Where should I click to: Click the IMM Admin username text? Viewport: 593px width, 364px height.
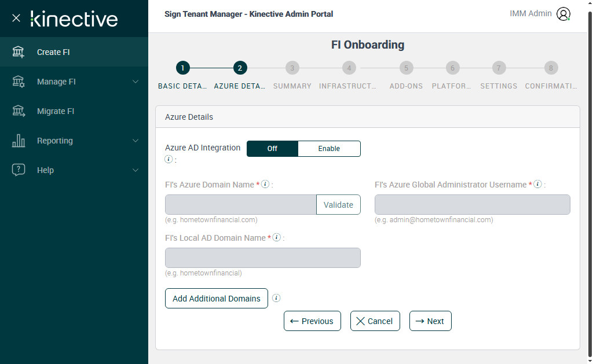tap(530, 14)
